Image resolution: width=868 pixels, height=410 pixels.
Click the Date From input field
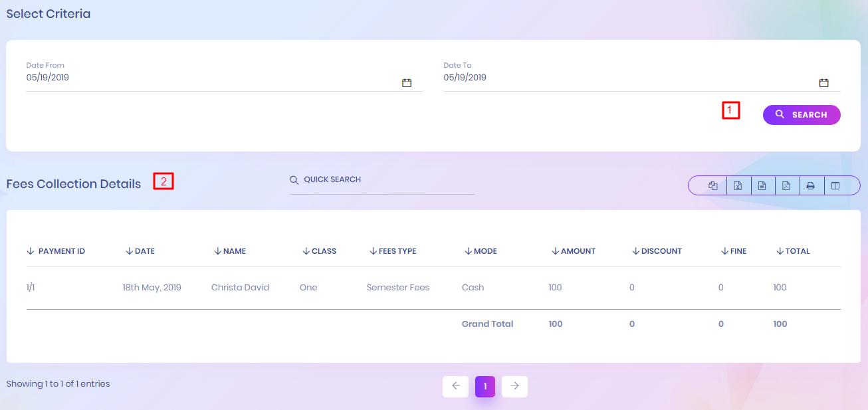pos(206,78)
